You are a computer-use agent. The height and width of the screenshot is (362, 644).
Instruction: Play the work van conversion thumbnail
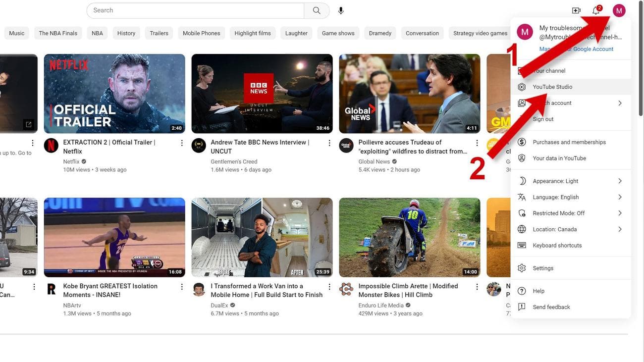pos(262,237)
